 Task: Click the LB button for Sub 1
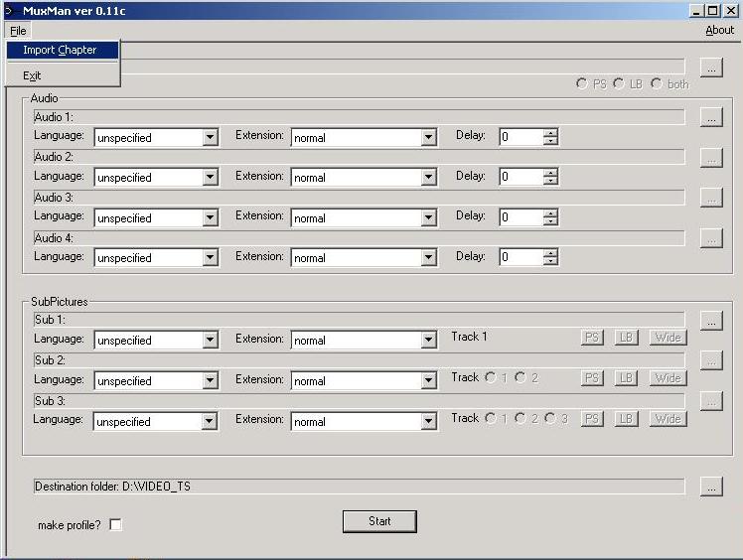pos(627,338)
